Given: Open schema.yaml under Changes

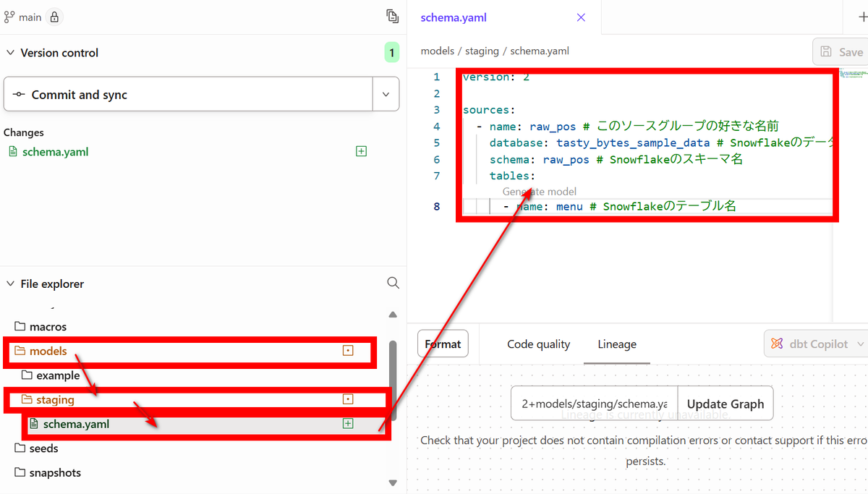Looking at the screenshot, I should click(56, 152).
